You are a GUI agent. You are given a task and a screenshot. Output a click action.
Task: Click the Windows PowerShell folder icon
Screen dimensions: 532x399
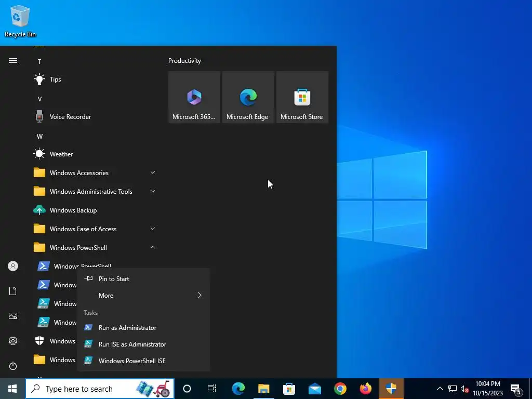[39, 248]
